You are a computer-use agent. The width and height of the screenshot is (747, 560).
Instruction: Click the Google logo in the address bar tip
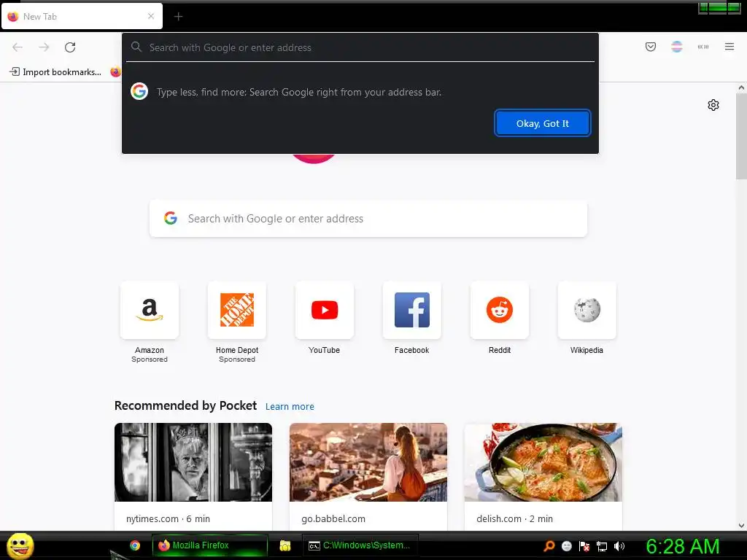tap(139, 91)
